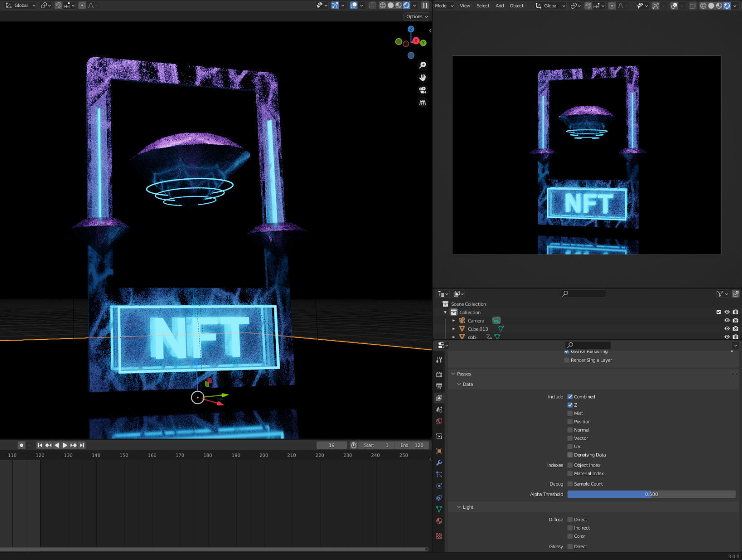Enable the Object Index checkbox
The height and width of the screenshot is (560, 742).
pyautogui.click(x=570, y=465)
